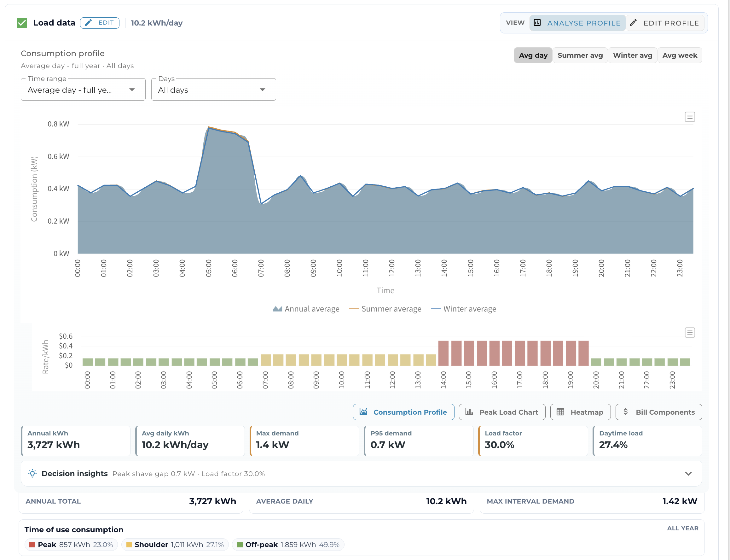Toggle the green Load data checkbox

[22, 23]
